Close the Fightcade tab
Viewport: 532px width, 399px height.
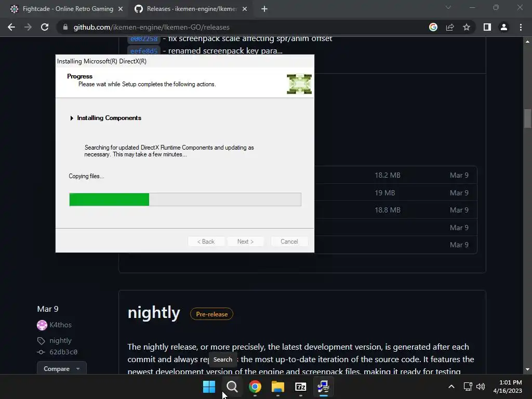click(x=121, y=9)
